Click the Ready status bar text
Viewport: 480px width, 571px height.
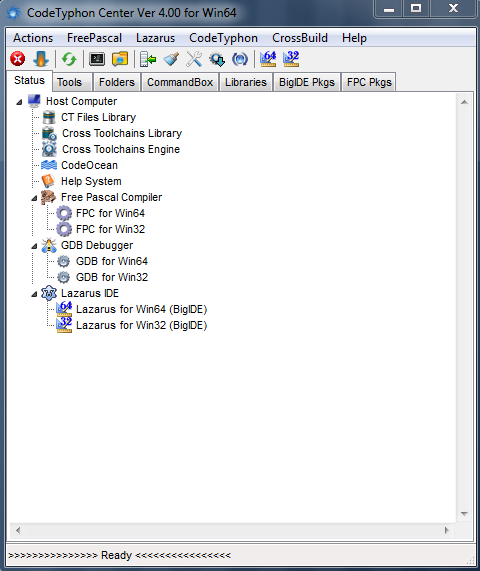click(119, 555)
